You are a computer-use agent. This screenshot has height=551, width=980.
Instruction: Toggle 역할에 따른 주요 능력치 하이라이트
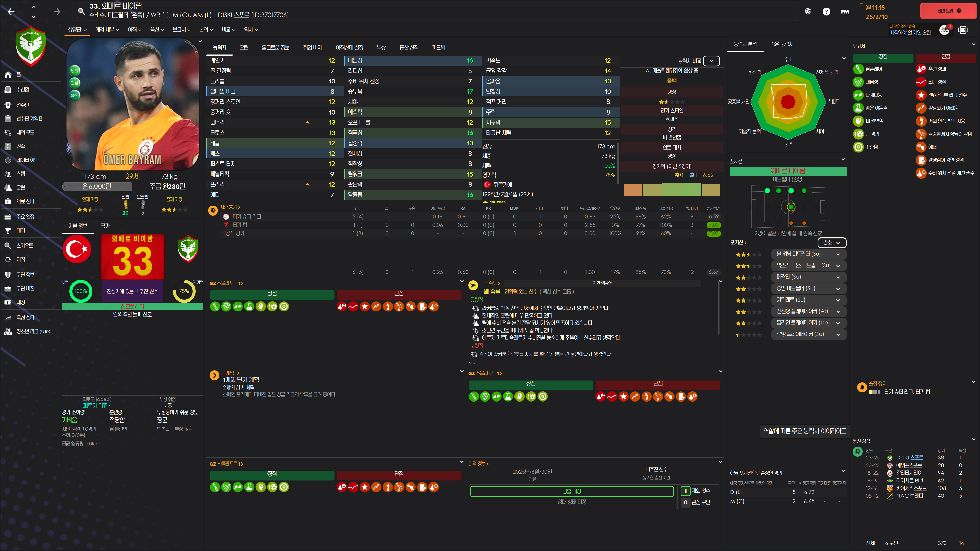coord(805,431)
